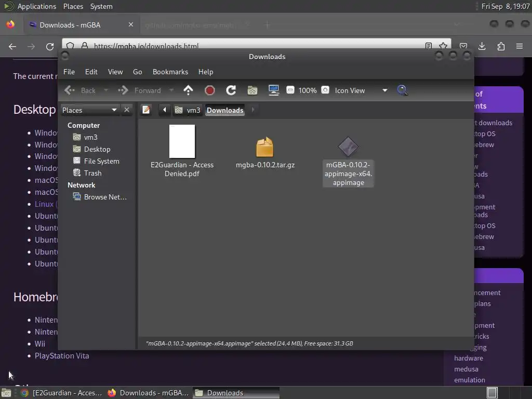The height and width of the screenshot is (399, 532).
Task: Go back in Firefox history
Action: point(12,46)
